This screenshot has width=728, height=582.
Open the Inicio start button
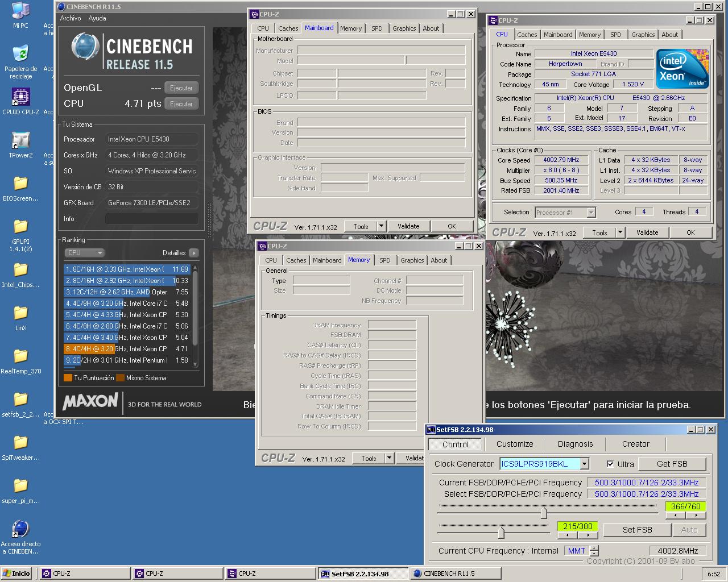pyautogui.click(x=16, y=573)
